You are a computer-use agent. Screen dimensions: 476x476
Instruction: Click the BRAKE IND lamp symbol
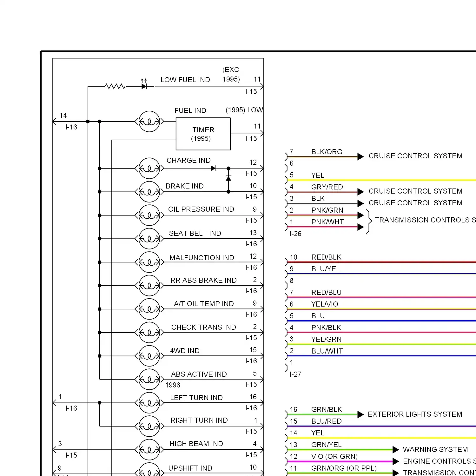pyautogui.click(x=149, y=192)
